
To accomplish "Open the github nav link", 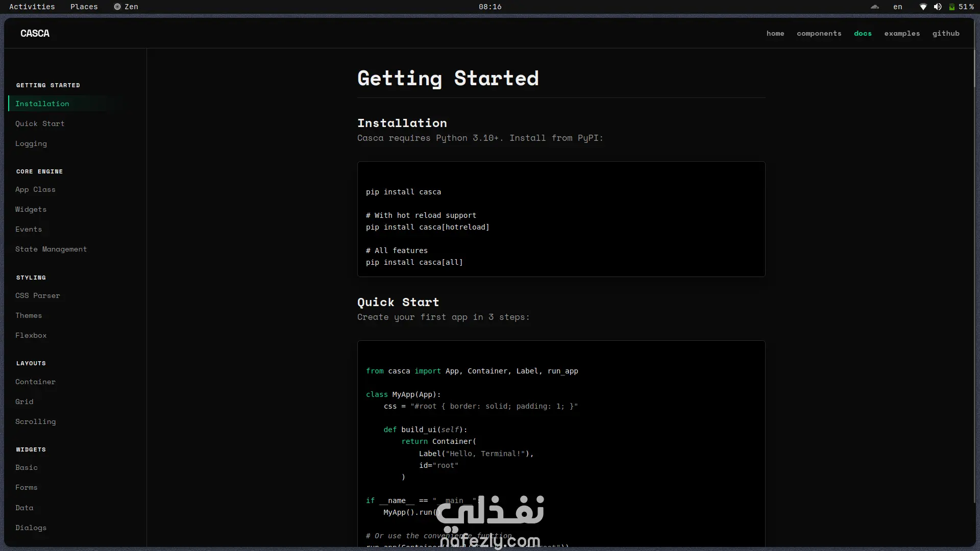I will coord(946,33).
